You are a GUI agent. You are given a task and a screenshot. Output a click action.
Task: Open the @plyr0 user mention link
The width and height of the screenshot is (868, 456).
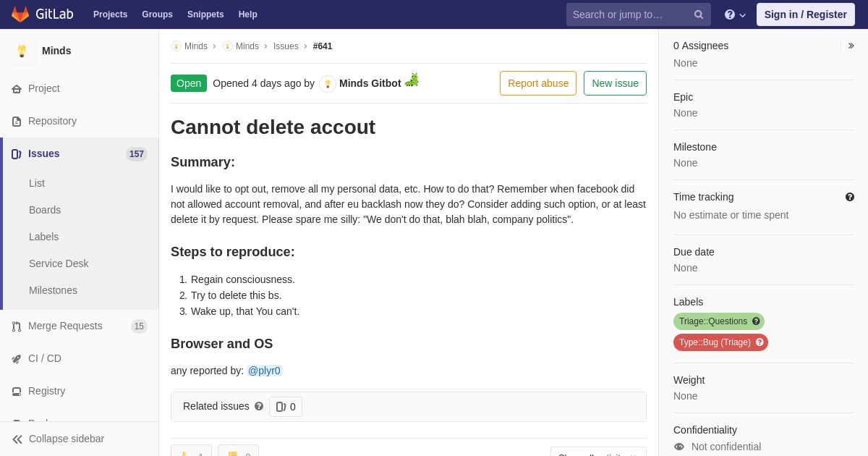tap(264, 371)
